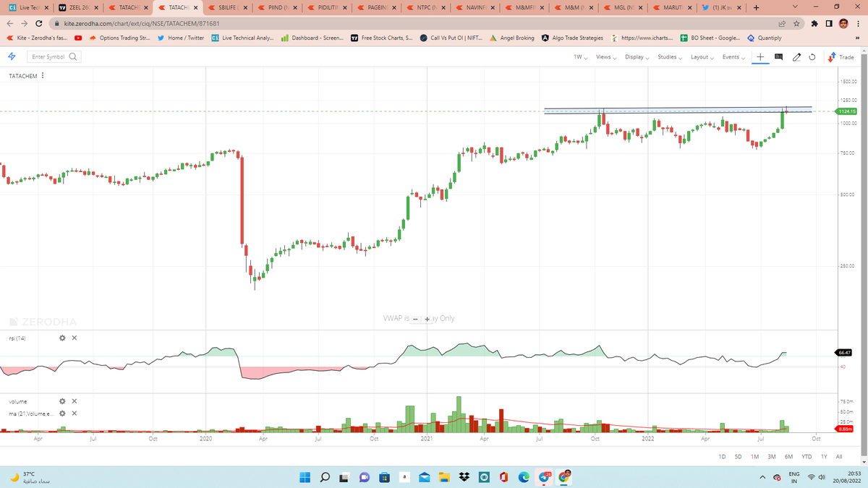Remove the volume study

[75, 401]
